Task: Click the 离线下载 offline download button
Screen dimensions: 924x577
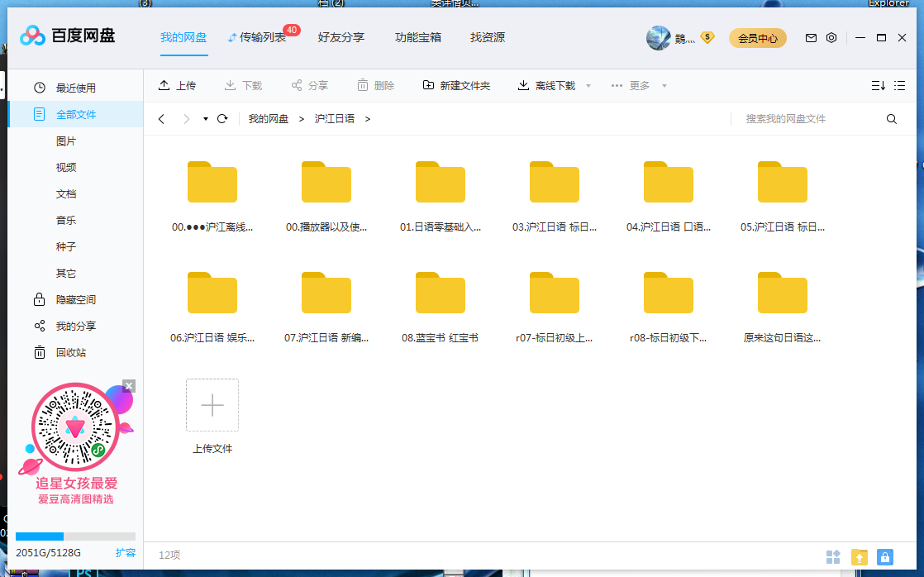Action: click(546, 85)
